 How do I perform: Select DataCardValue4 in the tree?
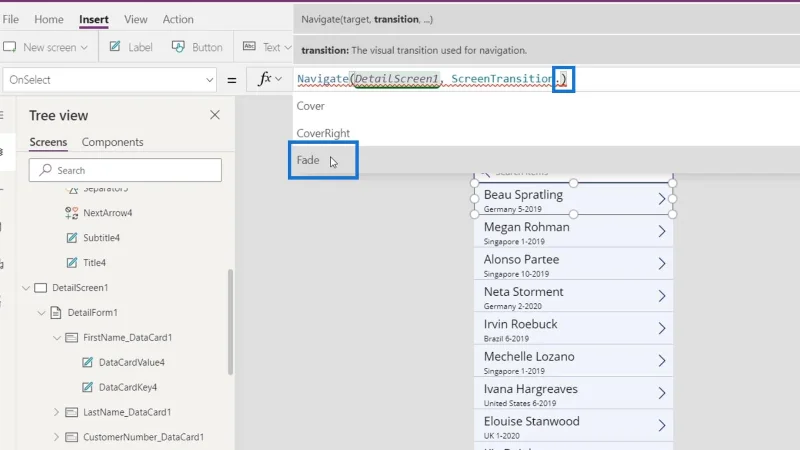132,362
